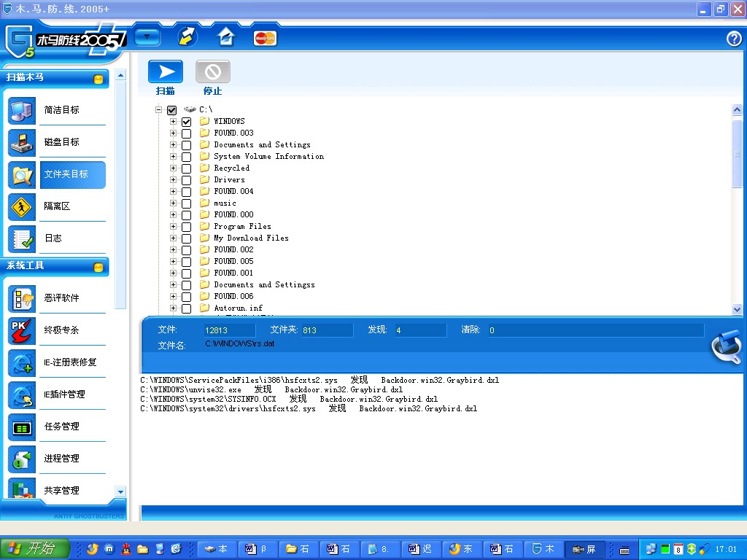Image resolution: width=747 pixels, height=560 pixels.
Task: Select the SYSINFO.OCX detection result line
Action: pyautogui.click(x=289, y=399)
